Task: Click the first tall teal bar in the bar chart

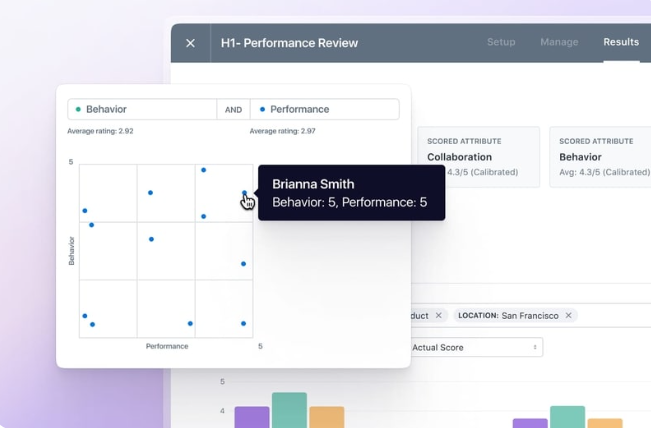Action: pyautogui.click(x=289, y=410)
